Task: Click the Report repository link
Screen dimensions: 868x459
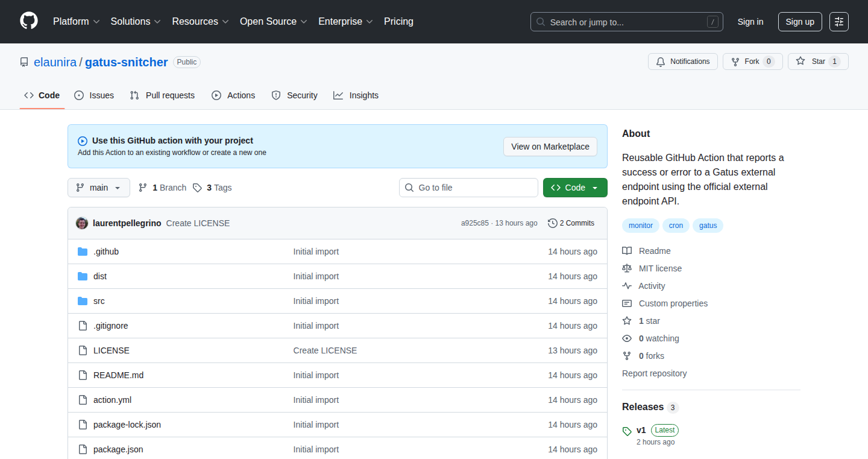Action: (x=655, y=373)
